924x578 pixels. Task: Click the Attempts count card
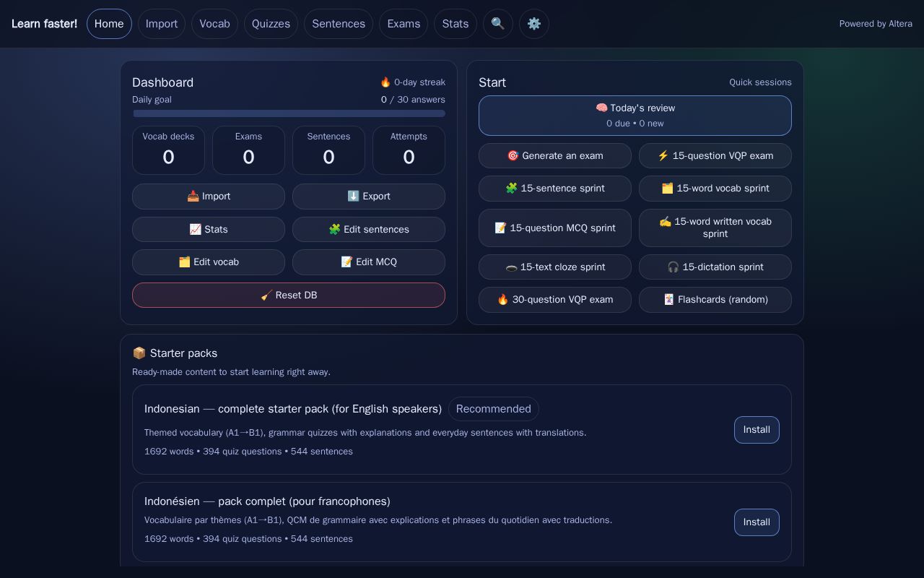point(409,150)
